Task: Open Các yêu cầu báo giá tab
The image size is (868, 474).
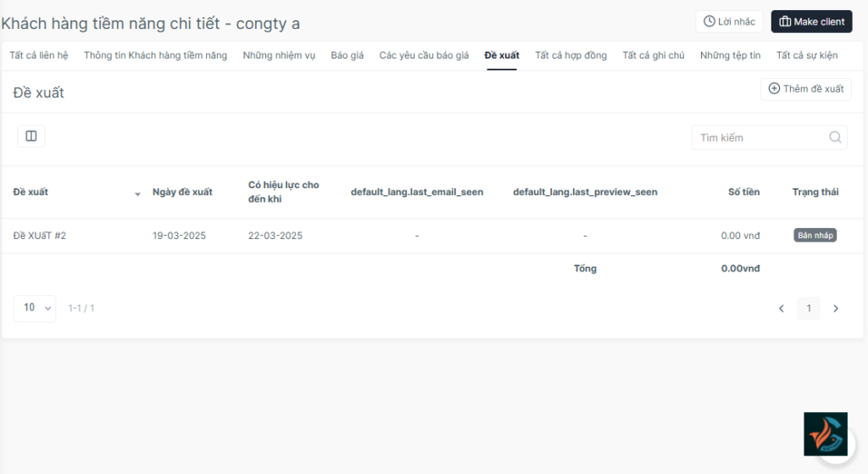Action: pos(424,55)
